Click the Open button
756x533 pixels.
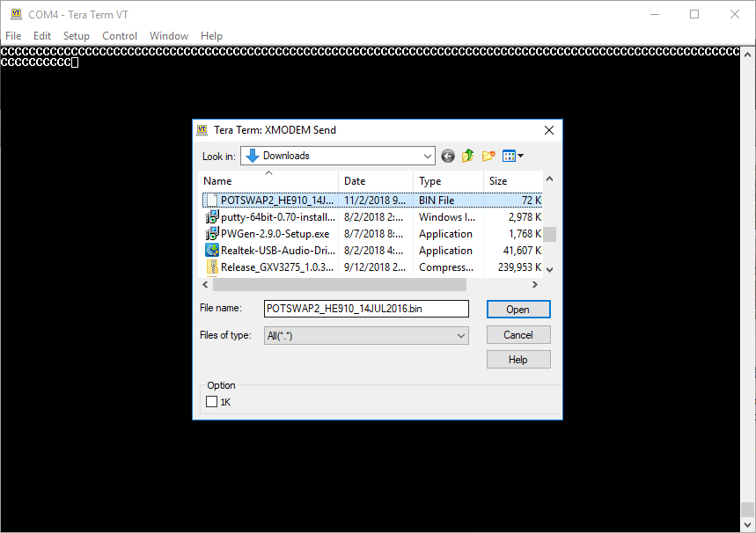point(518,310)
